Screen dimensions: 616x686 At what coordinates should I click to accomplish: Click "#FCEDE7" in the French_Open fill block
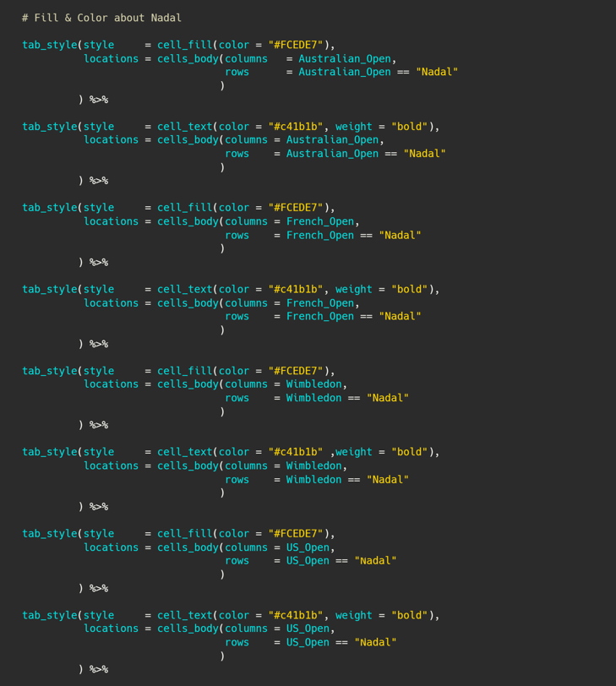pos(295,208)
